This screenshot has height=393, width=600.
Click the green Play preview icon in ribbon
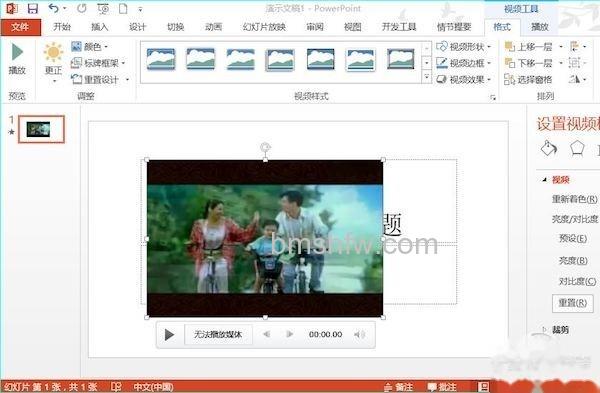17,52
